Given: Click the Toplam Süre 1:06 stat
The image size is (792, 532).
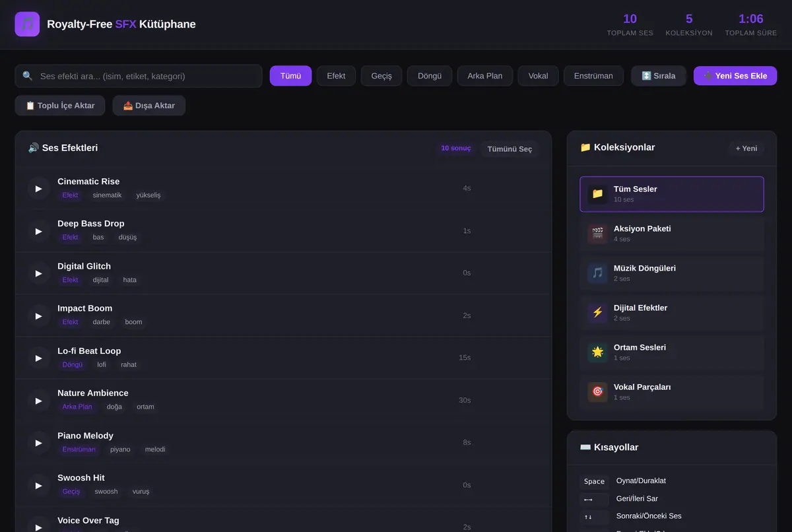Looking at the screenshot, I should click(751, 24).
